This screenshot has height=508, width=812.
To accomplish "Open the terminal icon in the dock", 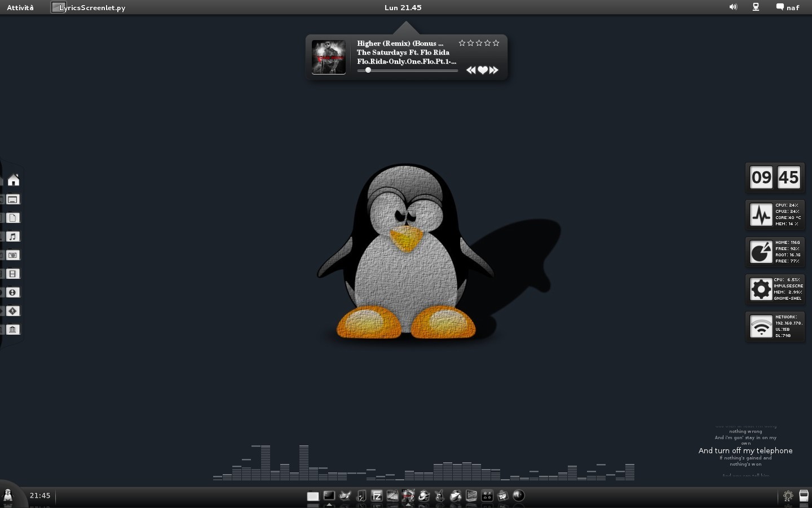I will [x=329, y=496].
